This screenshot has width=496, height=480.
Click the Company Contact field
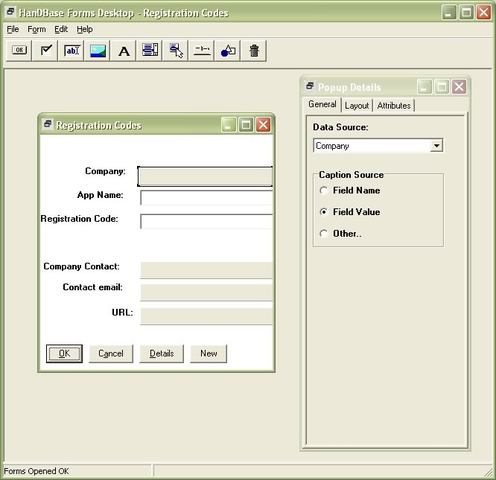[x=206, y=270]
